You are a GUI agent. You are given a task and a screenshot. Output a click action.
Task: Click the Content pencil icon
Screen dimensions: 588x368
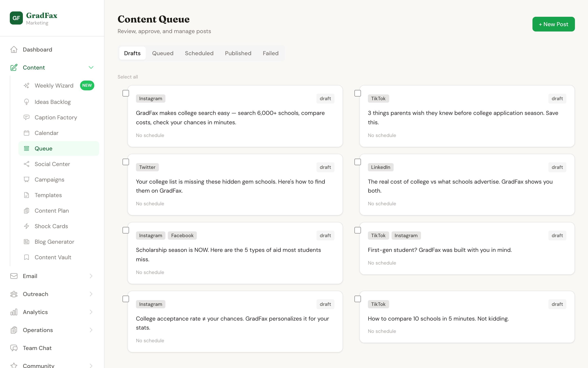14,67
